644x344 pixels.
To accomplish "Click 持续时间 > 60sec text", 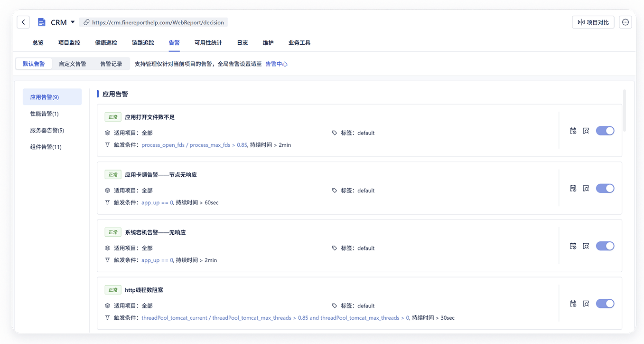I will pos(197,202).
